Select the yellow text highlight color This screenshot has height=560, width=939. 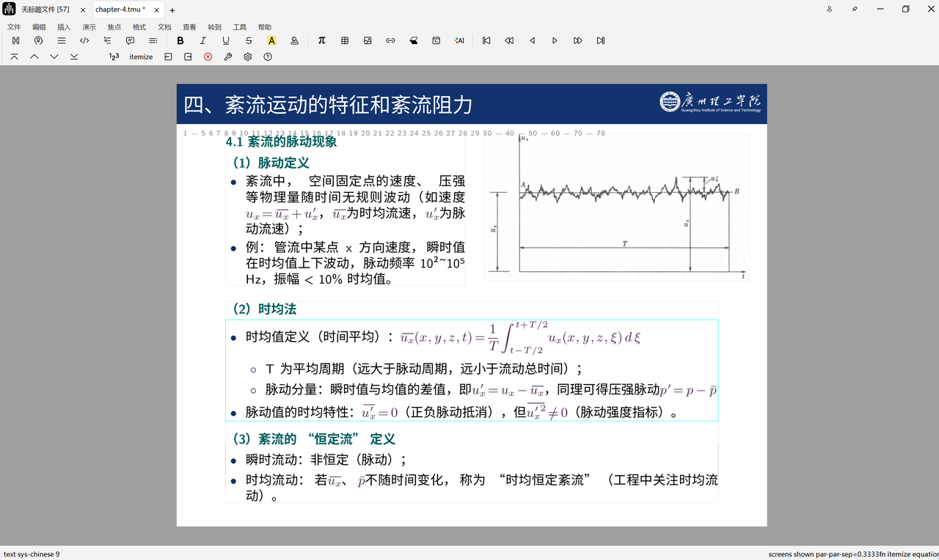(271, 41)
